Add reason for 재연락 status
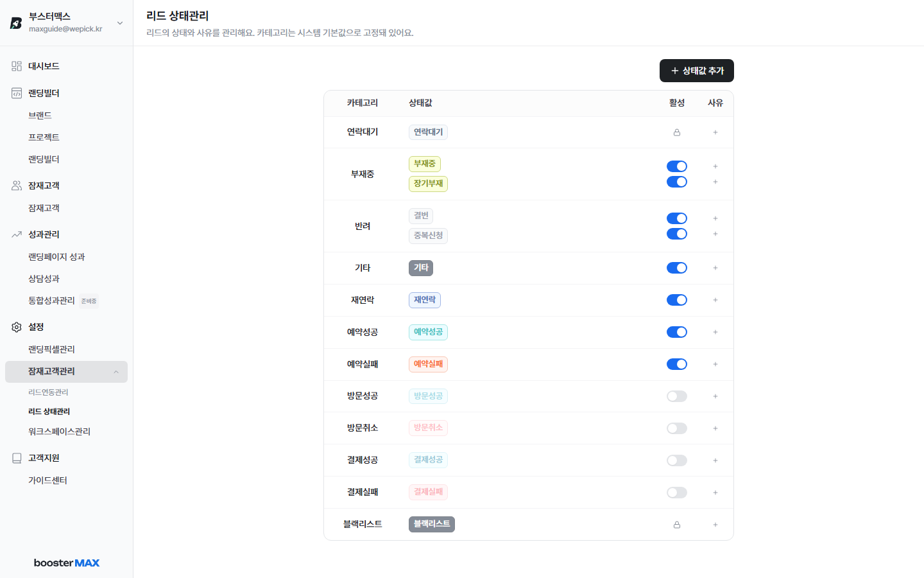Screen dimensions: 924x578 [x=715, y=300]
